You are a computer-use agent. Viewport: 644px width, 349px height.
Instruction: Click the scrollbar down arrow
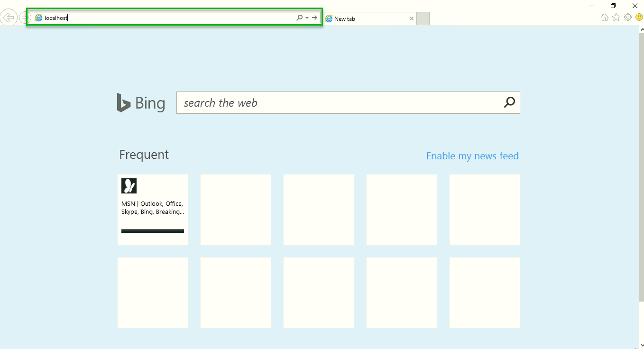[x=641, y=346]
